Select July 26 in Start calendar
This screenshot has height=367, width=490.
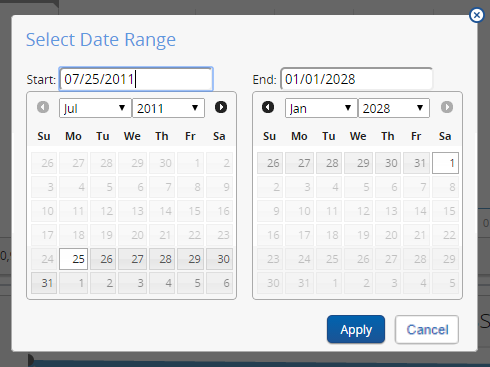pyautogui.click(x=103, y=259)
